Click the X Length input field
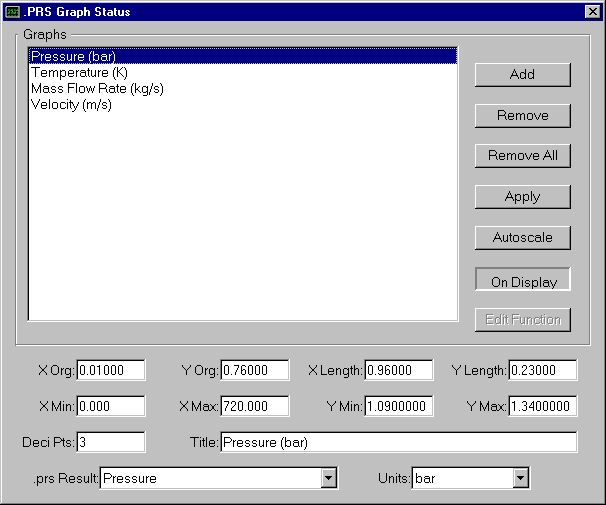Image resolution: width=606 pixels, height=505 pixels. pyautogui.click(x=398, y=370)
